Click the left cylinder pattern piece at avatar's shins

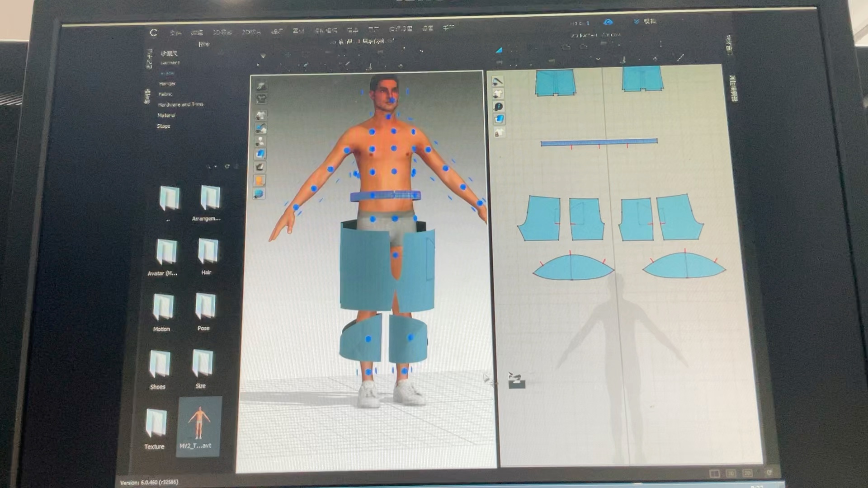pos(361,338)
